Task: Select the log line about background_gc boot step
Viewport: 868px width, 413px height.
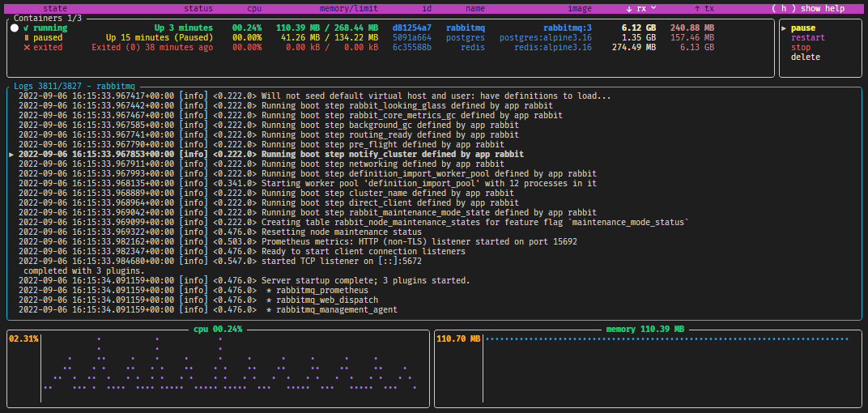Action: tap(269, 126)
